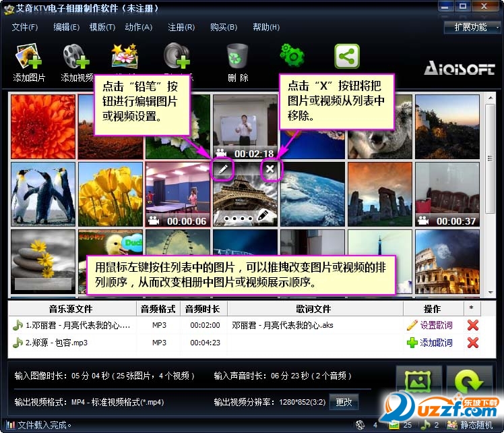
Task: Click the 静态随机 status bar icon
Action: pyautogui.click(x=451, y=425)
